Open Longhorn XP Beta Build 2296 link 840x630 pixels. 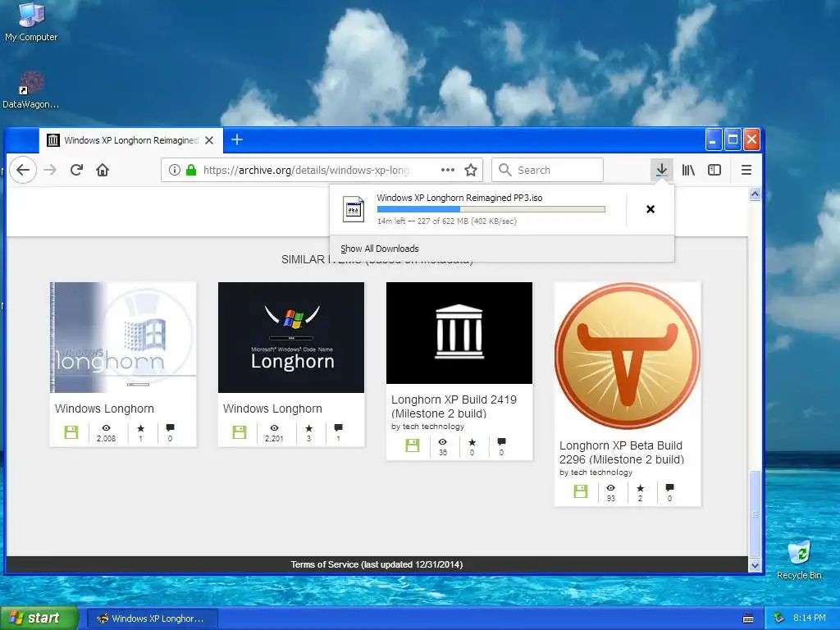[622, 453]
